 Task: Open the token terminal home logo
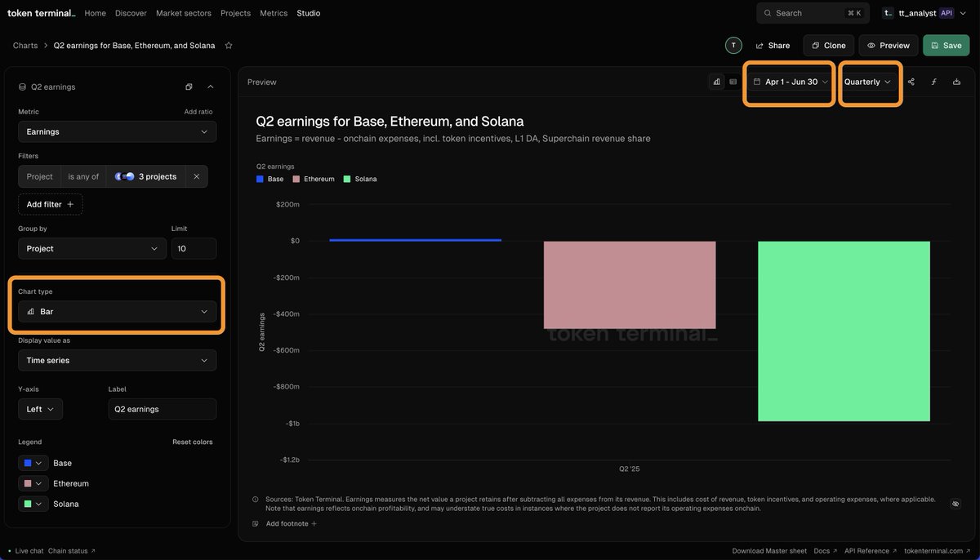tap(41, 13)
